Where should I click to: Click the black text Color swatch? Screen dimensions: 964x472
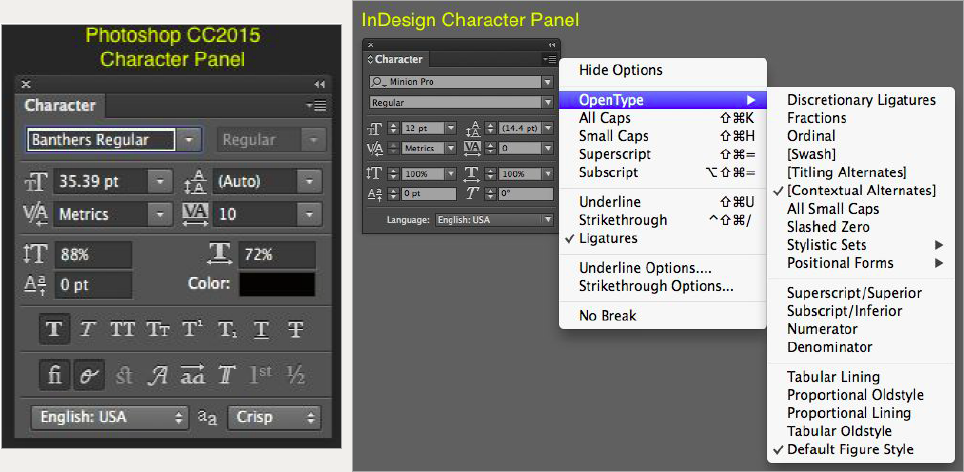(277, 284)
